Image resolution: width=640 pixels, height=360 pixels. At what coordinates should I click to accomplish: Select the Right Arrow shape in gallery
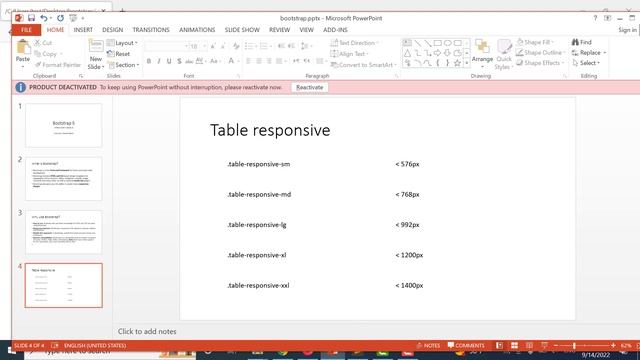(x=438, y=53)
